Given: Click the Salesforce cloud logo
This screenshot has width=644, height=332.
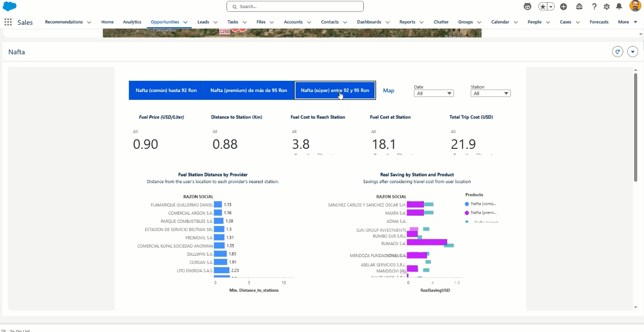Looking at the screenshot, I should point(9,6).
